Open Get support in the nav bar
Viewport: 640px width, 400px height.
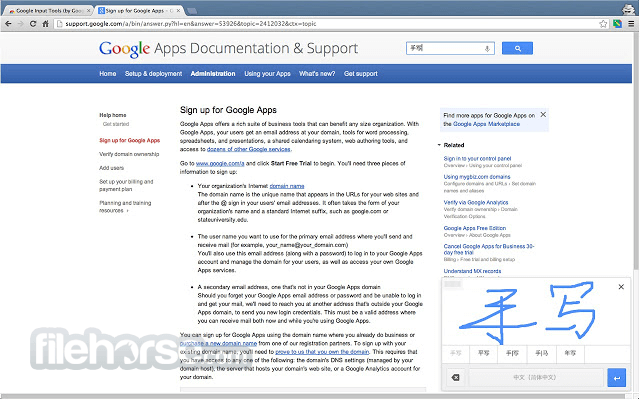pyautogui.click(x=361, y=74)
